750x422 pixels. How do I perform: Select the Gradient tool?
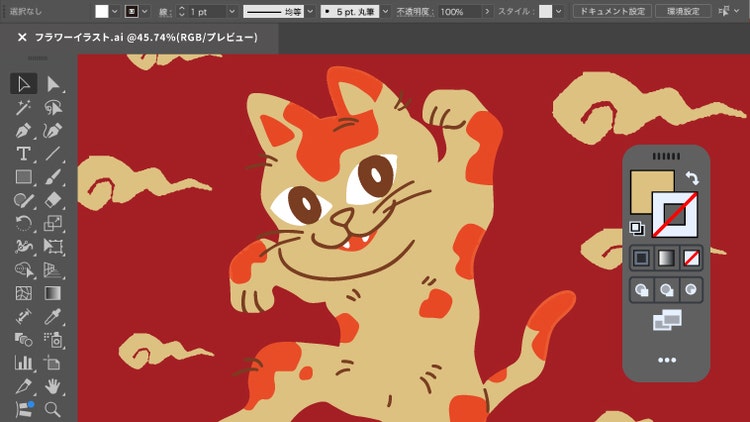53,293
